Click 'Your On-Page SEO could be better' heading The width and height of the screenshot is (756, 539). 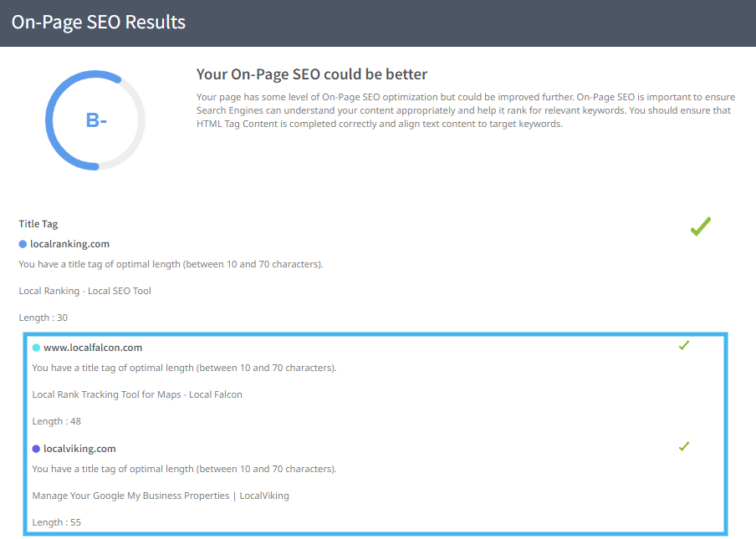[312, 75]
